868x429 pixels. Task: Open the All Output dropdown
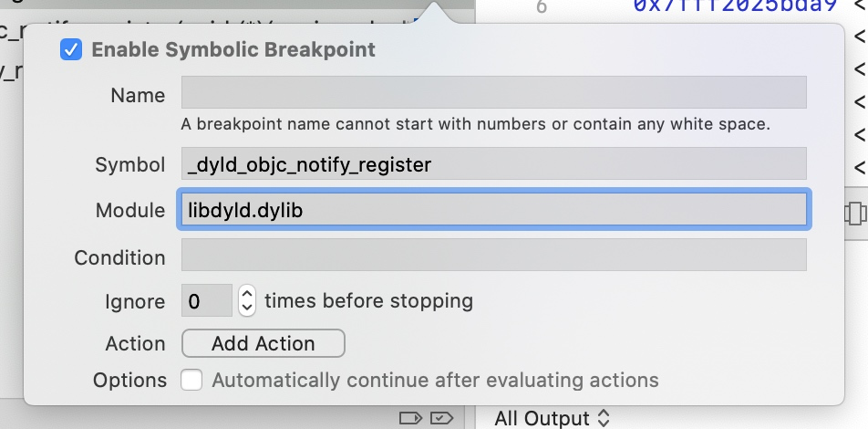[x=552, y=418]
